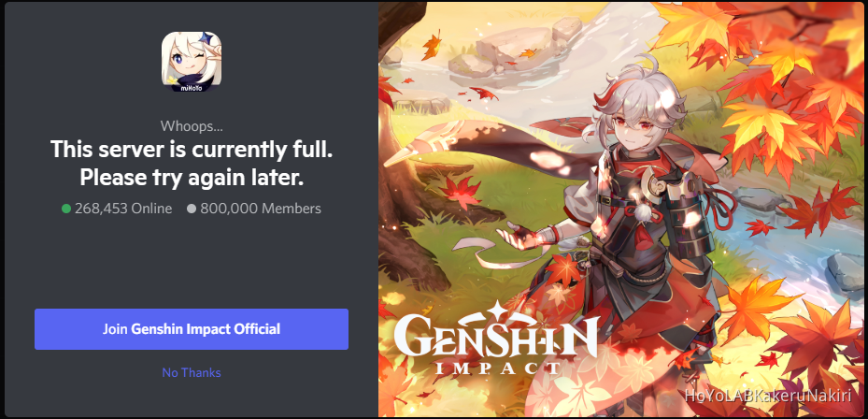Viewport: 868px width, 419px height.
Task: Click the gray members status dot
Action: pyautogui.click(x=192, y=209)
